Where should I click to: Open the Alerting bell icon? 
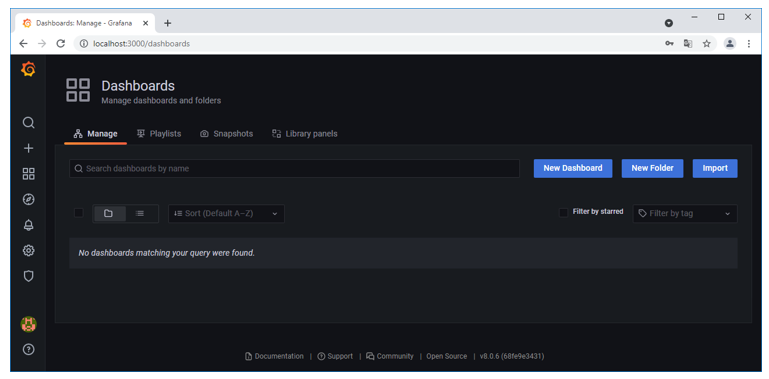tap(28, 225)
